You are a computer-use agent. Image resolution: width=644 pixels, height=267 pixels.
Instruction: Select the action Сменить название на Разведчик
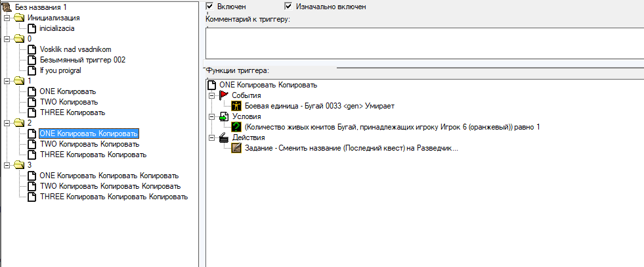pos(351,148)
